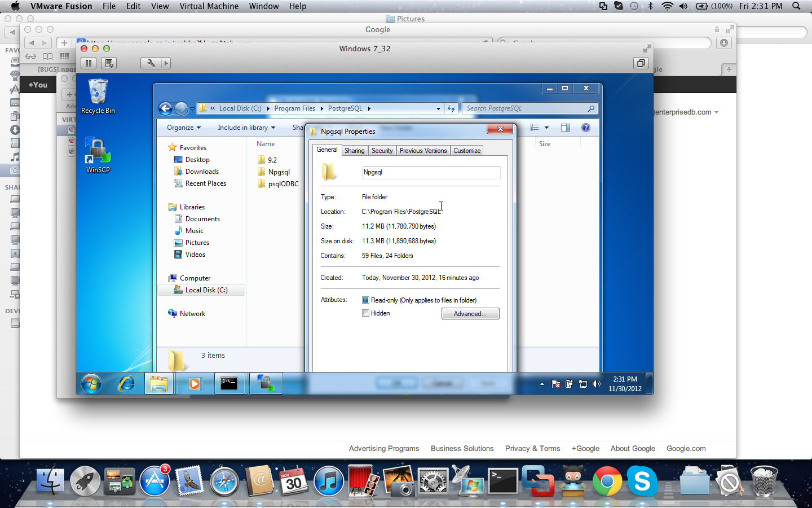Enable the Hidden attribute checkbox
This screenshot has height=508, width=812.
[x=365, y=313]
